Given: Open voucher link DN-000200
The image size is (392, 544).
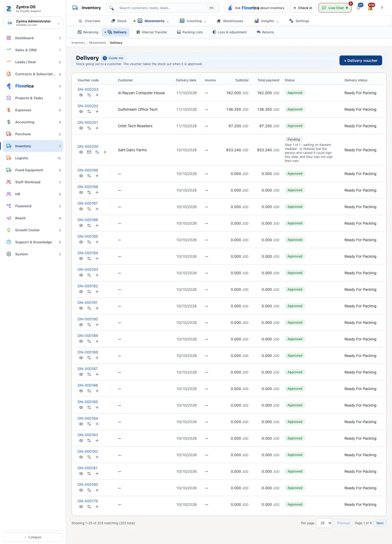Looking at the screenshot, I should pos(88,146).
